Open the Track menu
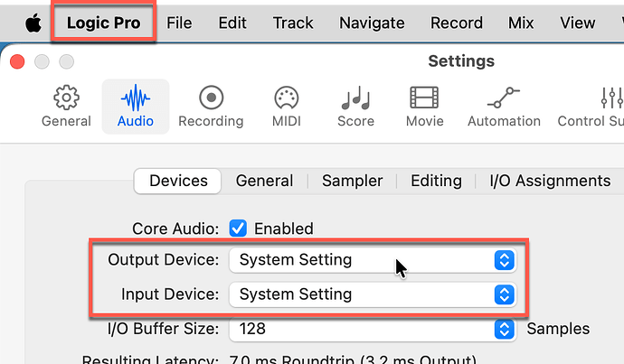 tap(293, 23)
